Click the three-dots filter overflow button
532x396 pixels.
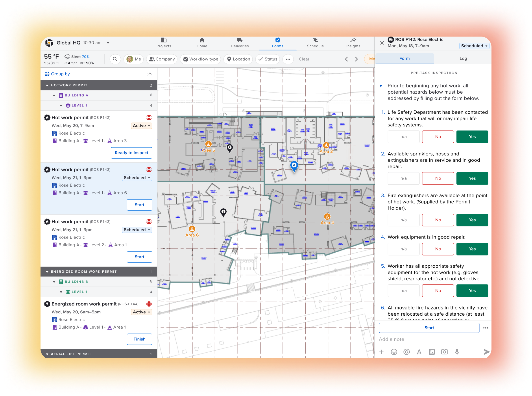coord(288,59)
